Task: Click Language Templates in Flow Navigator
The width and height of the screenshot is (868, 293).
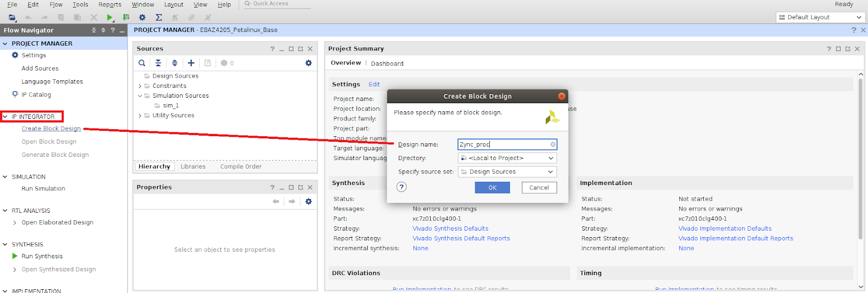Action: [52, 81]
